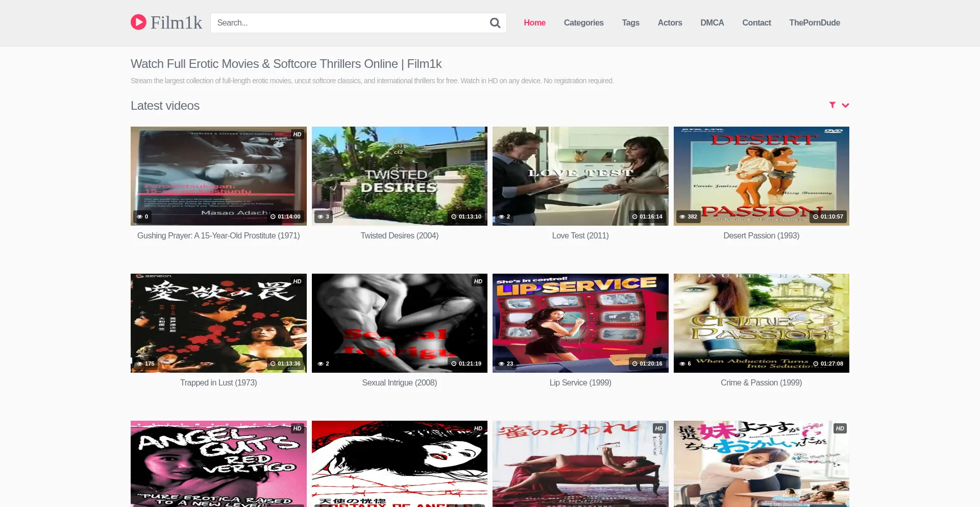The image size is (980, 507).
Task: Click the Film1k play-button logo icon
Action: point(138,22)
